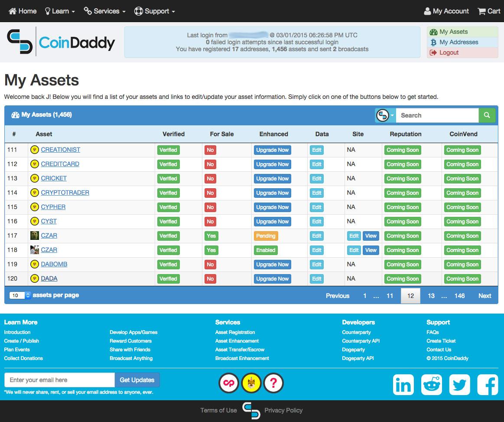Click the coin icon beside CREATIONIST
The height and width of the screenshot is (422, 504).
(x=34, y=150)
